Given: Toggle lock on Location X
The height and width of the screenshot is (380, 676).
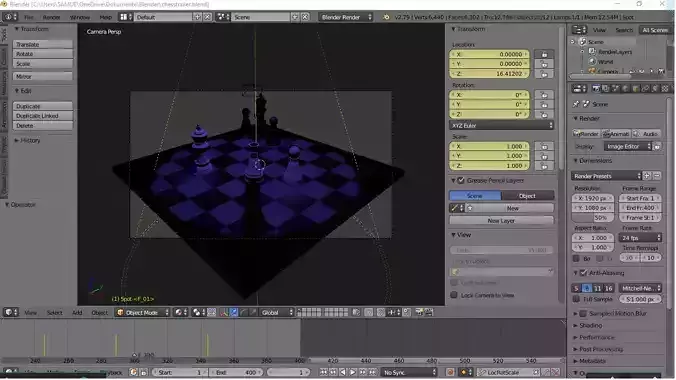Looking at the screenshot, I should coord(544,54).
